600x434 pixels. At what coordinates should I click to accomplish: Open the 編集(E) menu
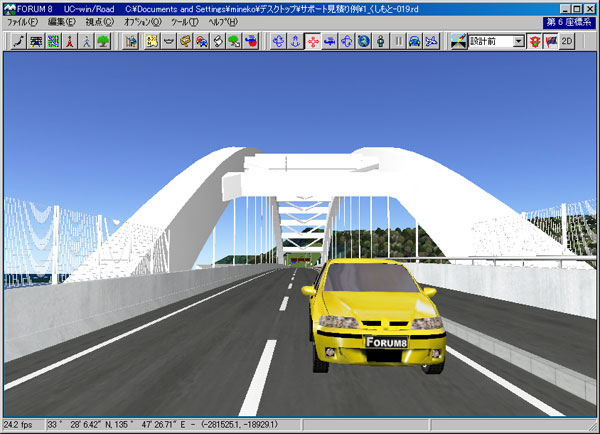(62, 22)
